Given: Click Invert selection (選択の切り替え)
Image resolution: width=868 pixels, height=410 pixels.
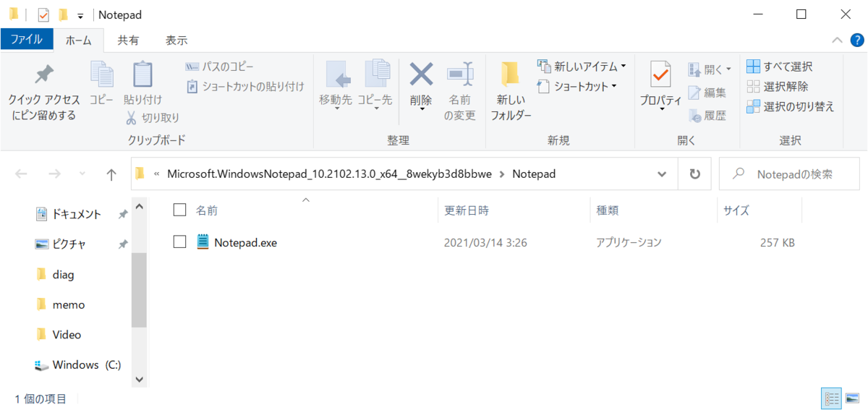Looking at the screenshot, I should pos(790,107).
